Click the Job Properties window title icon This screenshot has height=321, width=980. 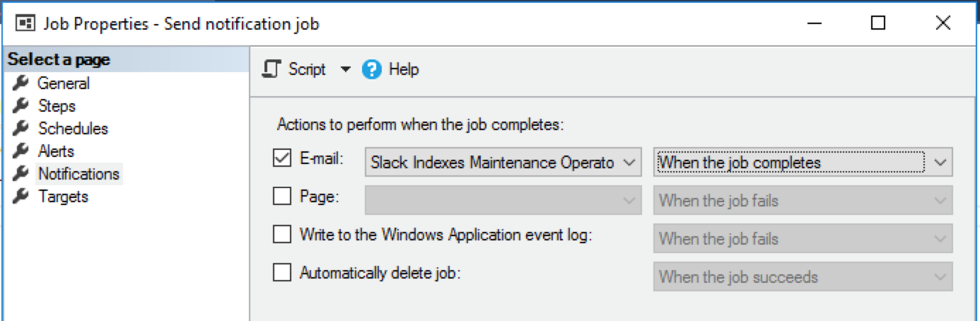26,24
